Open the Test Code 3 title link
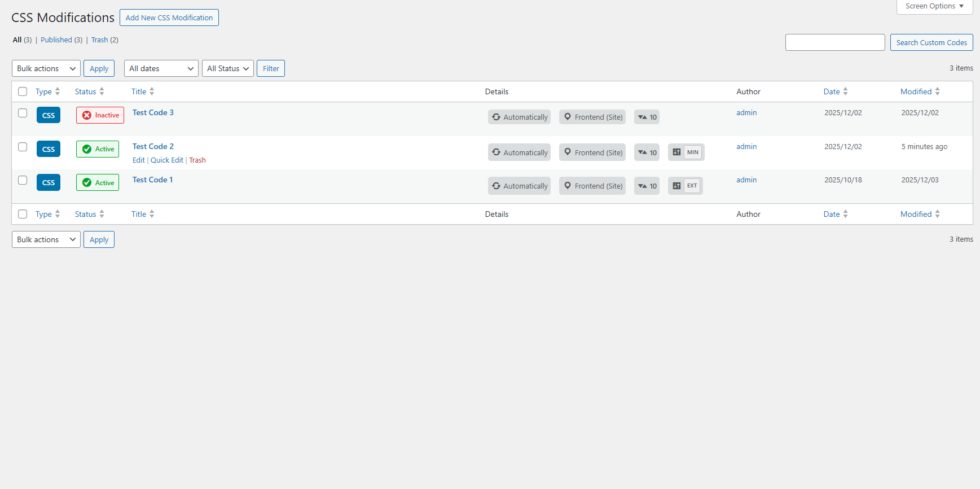 pyautogui.click(x=153, y=112)
